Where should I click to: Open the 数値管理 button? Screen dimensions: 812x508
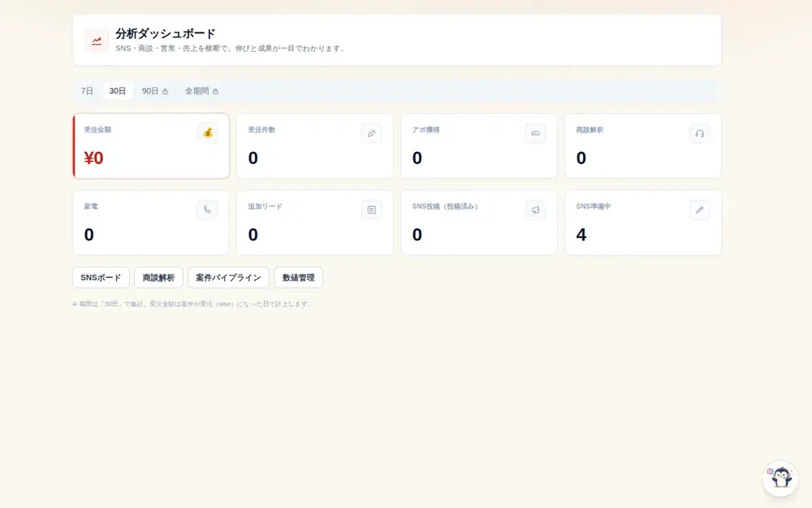pos(298,277)
